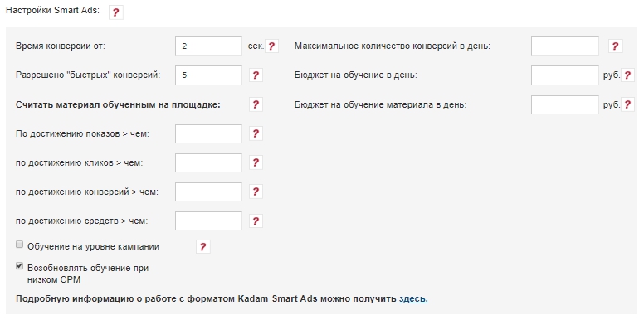Open help for по достижению конверсий
The image size is (644, 320).
tap(256, 192)
